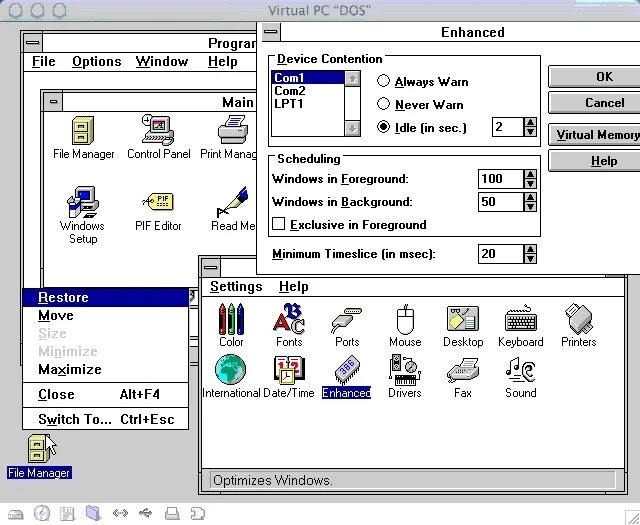640x525 pixels.
Task: Open Program Manager Help menu
Action: point(222,61)
